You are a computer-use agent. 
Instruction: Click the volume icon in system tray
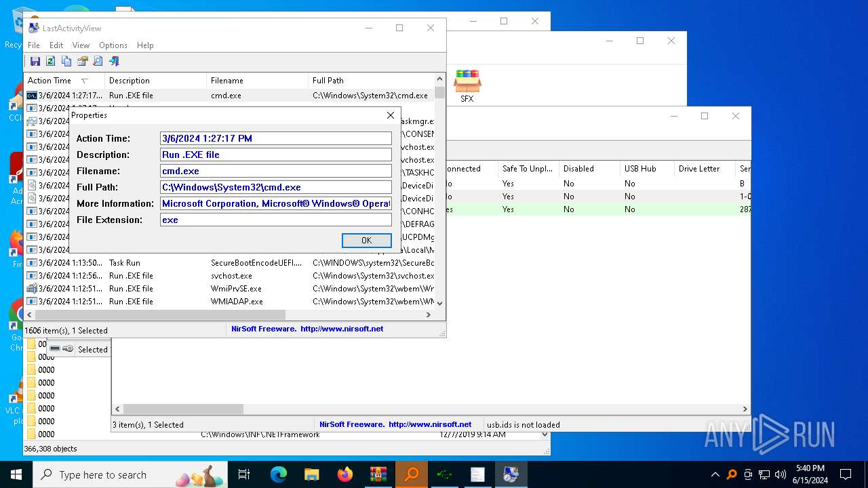point(780,474)
